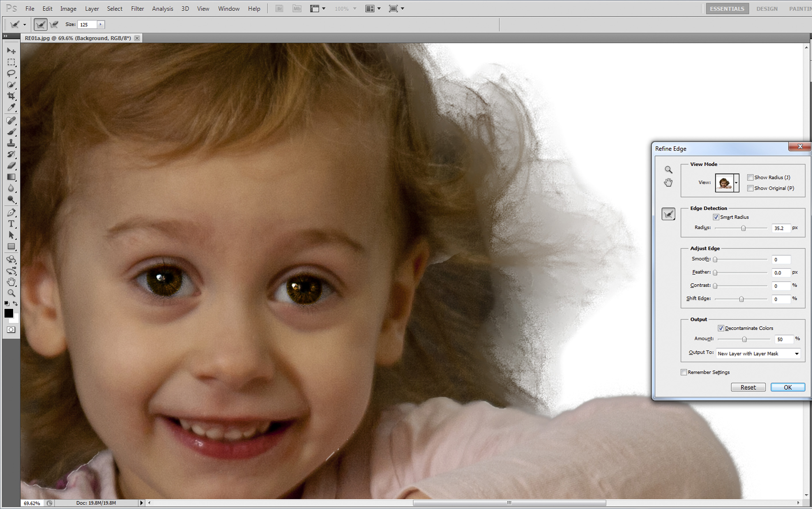Select Refine Radius tool in Refine Edge dialog

point(668,214)
